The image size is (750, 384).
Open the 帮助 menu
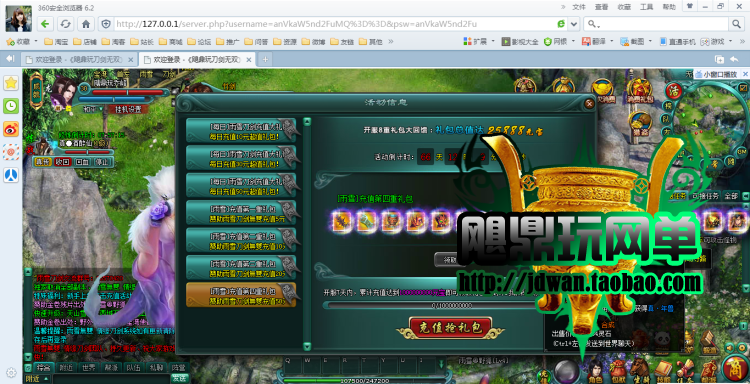coord(669,7)
